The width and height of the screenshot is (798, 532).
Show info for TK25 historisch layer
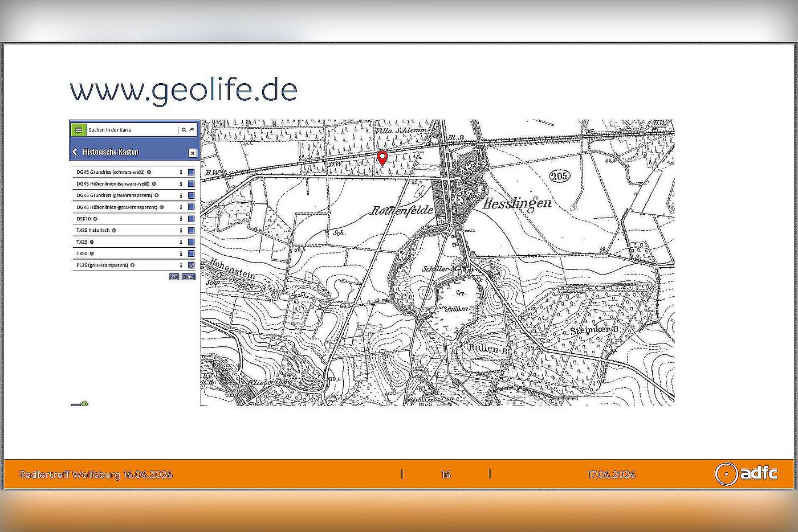(x=181, y=231)
